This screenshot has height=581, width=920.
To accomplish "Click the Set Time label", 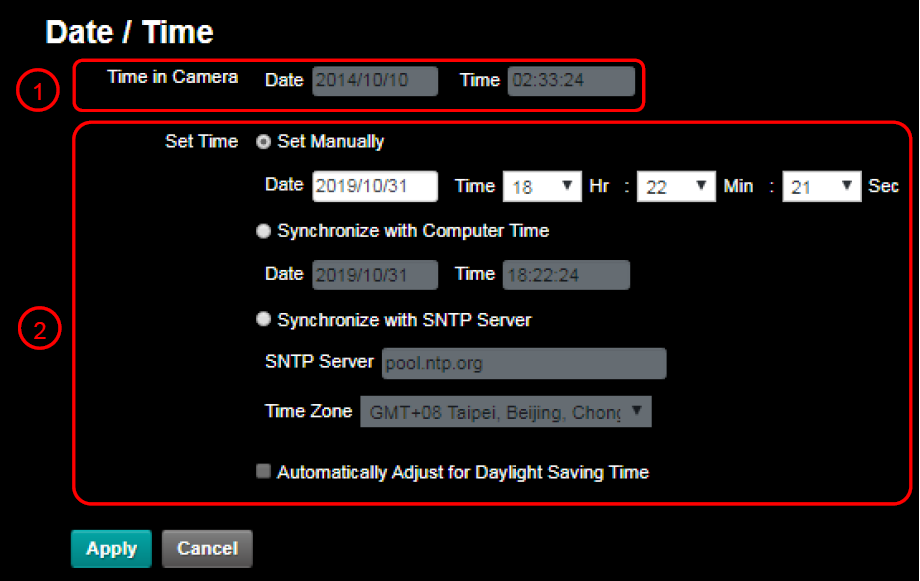I will point(201,141).
